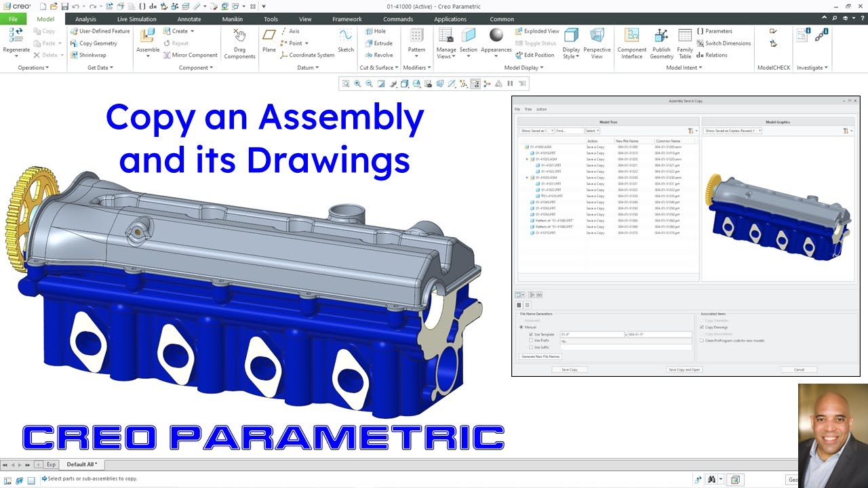Open the Analysis ribbon tab
868x488 pixels.
[85, 19]
